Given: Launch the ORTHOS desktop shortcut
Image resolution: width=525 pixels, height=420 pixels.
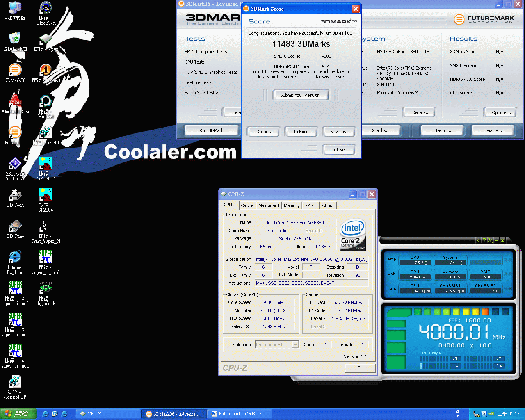Looking at the screenshot, I should 46,169.
